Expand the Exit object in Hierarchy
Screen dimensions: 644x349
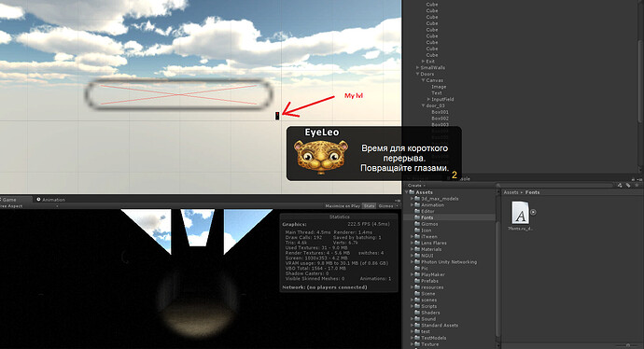(423, 62)
